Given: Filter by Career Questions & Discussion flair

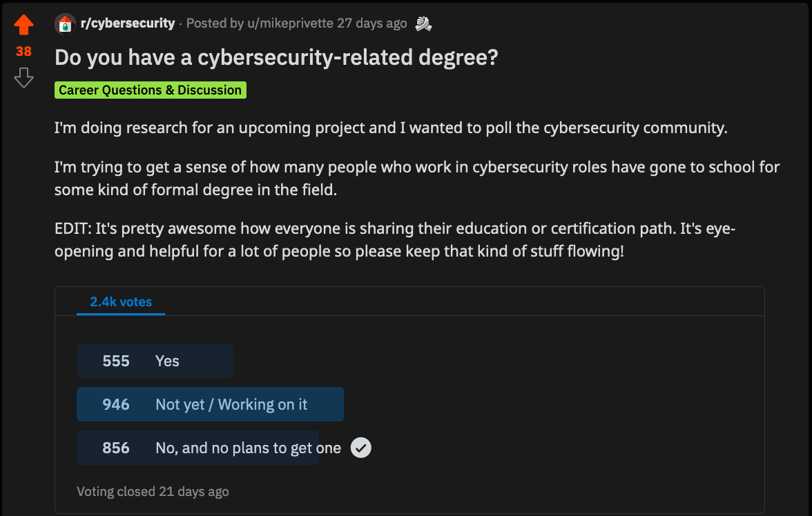Looking at the screenshot, I should point(151,90).
